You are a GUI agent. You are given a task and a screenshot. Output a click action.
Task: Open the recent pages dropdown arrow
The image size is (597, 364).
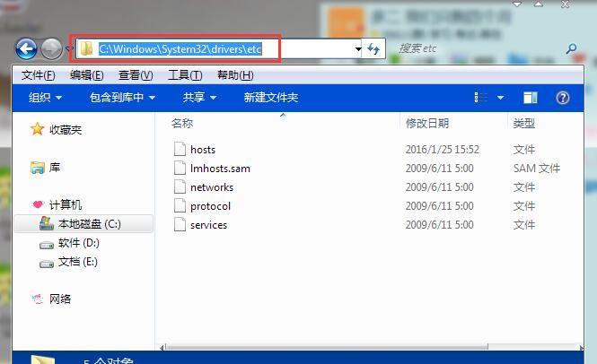68,48
